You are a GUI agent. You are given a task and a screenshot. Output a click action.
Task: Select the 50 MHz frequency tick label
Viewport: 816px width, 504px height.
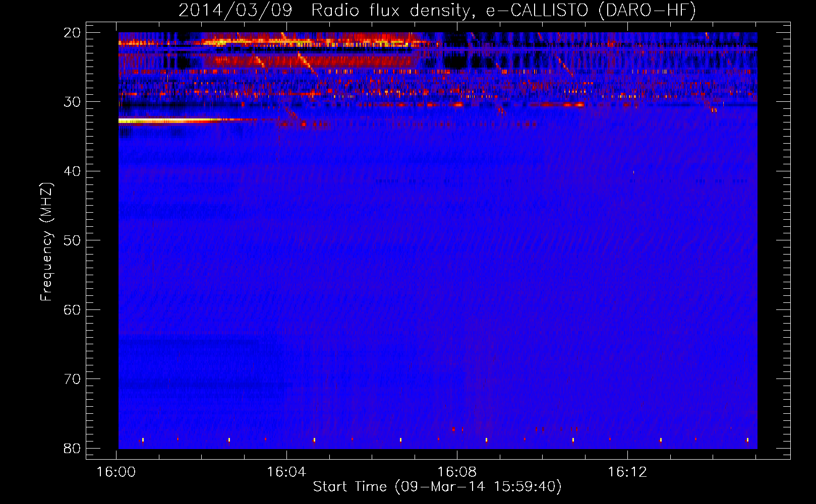pos(72,240)
